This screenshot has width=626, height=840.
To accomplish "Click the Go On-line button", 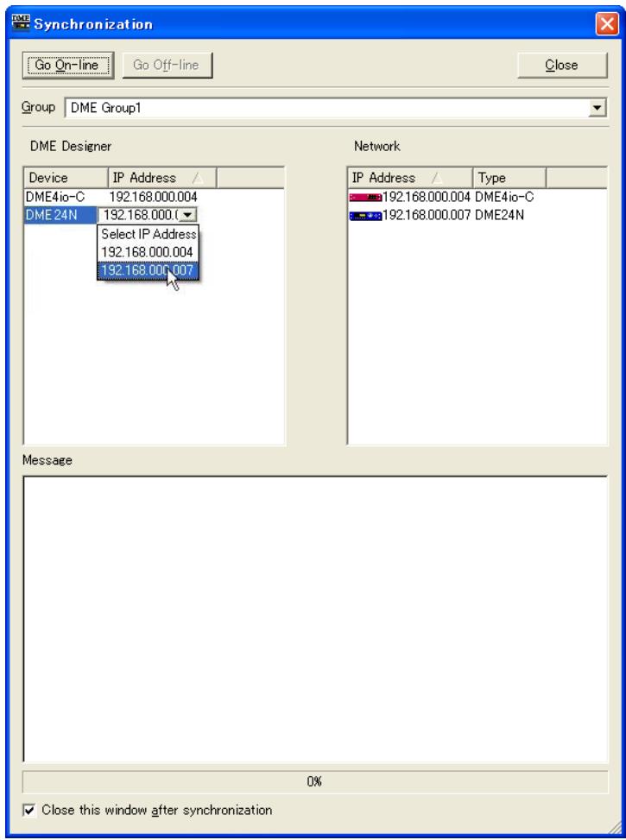I will click(67, 66).
